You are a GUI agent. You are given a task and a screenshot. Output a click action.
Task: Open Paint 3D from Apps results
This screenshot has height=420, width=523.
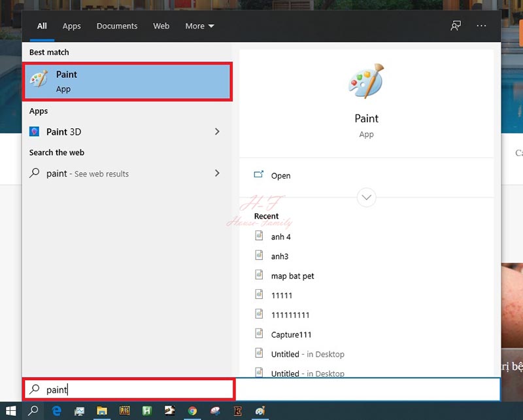click(127, 131)
